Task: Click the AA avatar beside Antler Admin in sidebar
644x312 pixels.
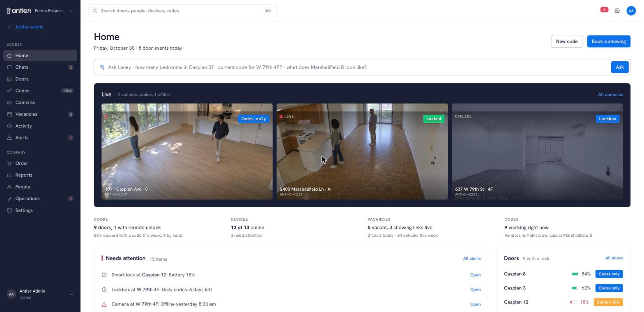Action: coord(11,294)
